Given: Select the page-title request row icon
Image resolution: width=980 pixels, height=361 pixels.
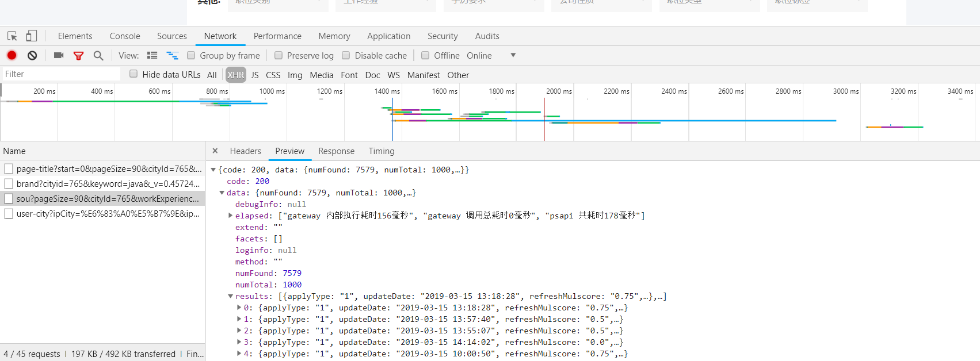Looking at the screenshot, I should click(x=9, y=168).
